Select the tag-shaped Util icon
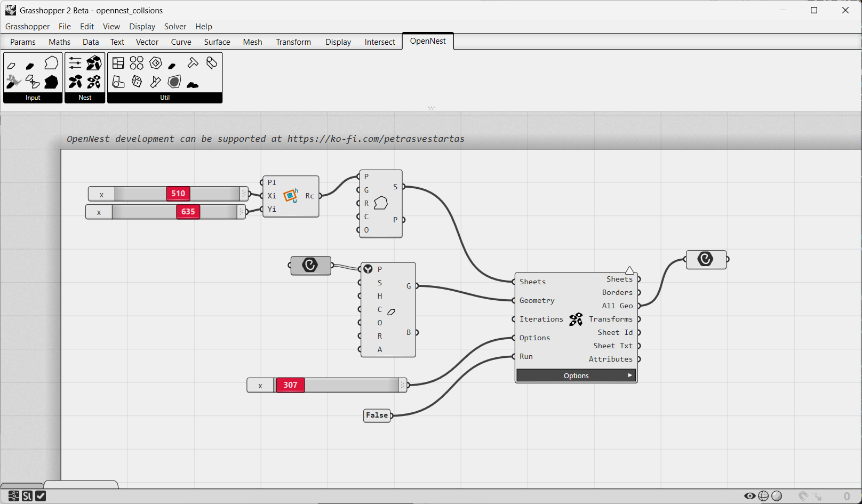 pos(212,63)
